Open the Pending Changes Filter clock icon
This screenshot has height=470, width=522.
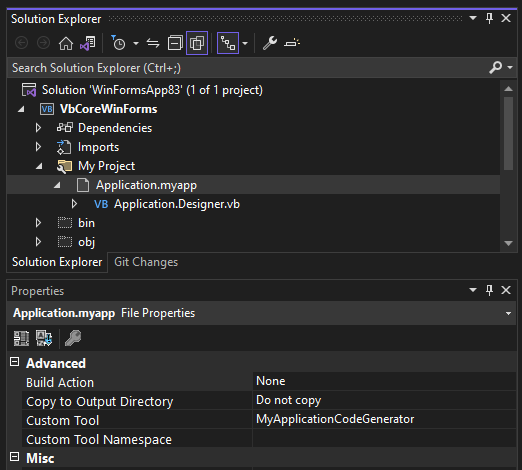tap(118, 43)
